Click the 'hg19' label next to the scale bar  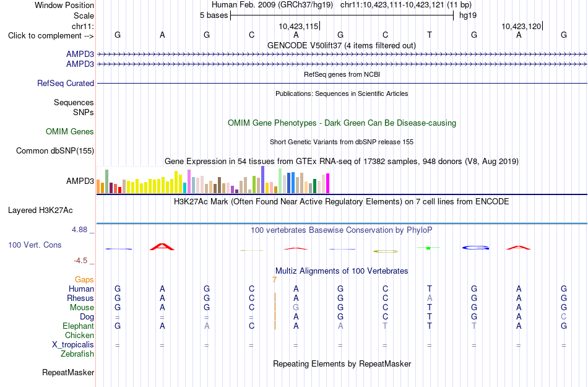pos(468,15)
